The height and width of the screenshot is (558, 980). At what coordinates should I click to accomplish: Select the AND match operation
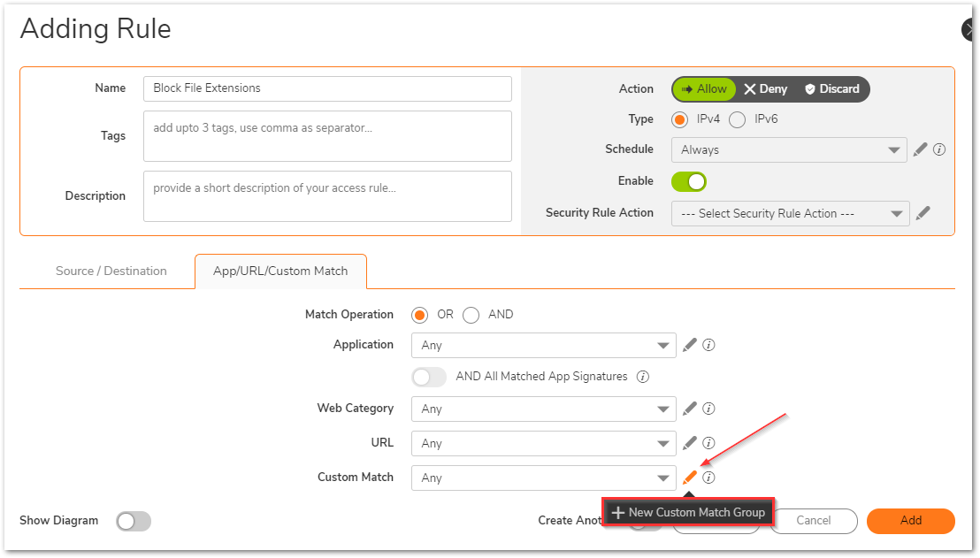pyautogui.click(x=471, y=315)
